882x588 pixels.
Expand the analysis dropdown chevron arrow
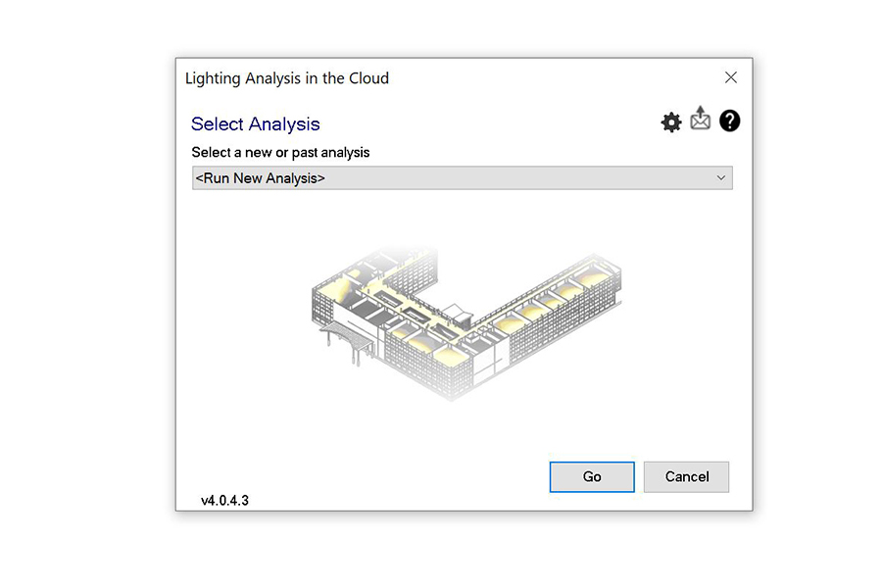(721, 178)
